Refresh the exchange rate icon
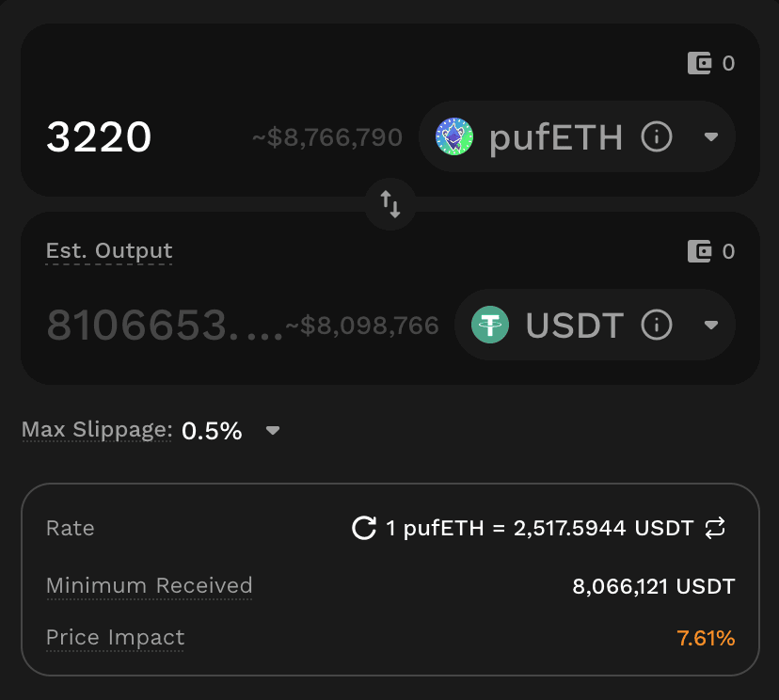The image size is (779, 700). [364, 528]
